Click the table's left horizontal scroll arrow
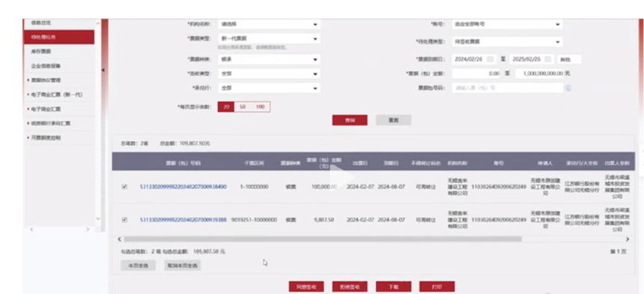 (120, 239)
